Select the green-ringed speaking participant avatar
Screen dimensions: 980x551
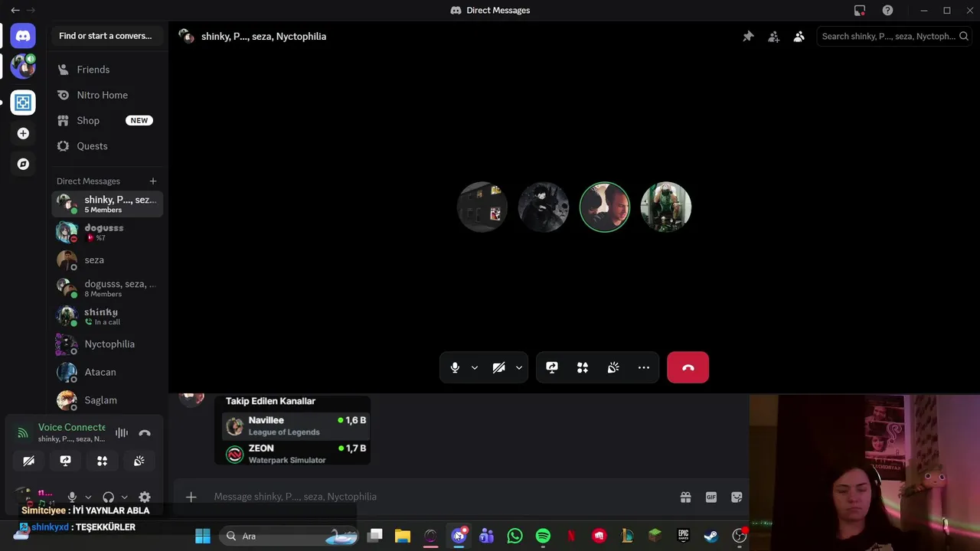[x=604, y=207]
